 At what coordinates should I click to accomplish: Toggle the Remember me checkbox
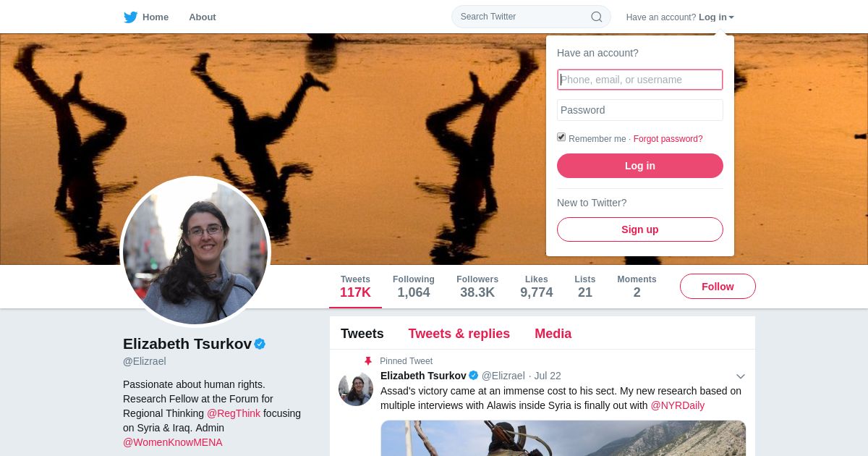(x=561, y=137)
